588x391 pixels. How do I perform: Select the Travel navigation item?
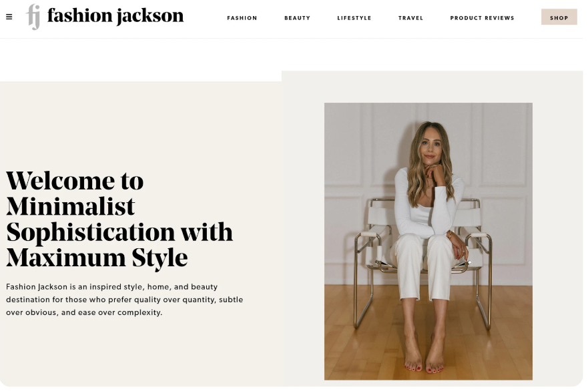pos(410,18)
